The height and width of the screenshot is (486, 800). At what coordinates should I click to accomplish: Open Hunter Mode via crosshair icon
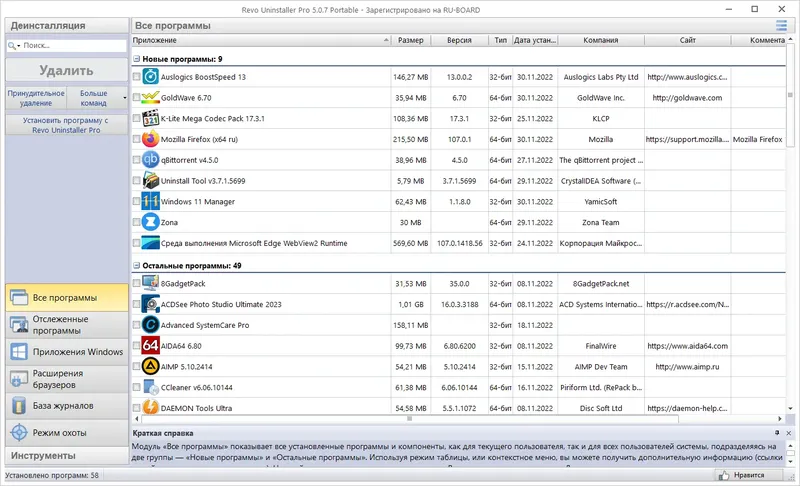point(19,432)
